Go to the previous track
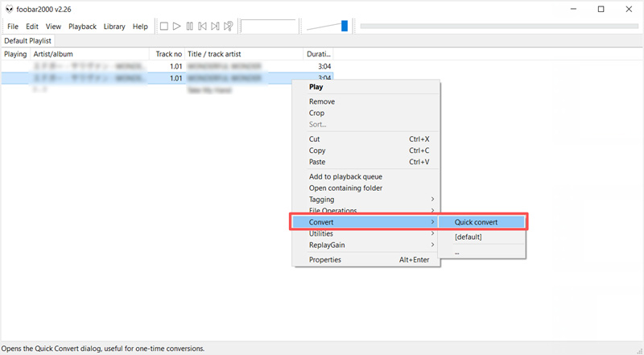This screenshot has height=355, width=644. point(202,27)
